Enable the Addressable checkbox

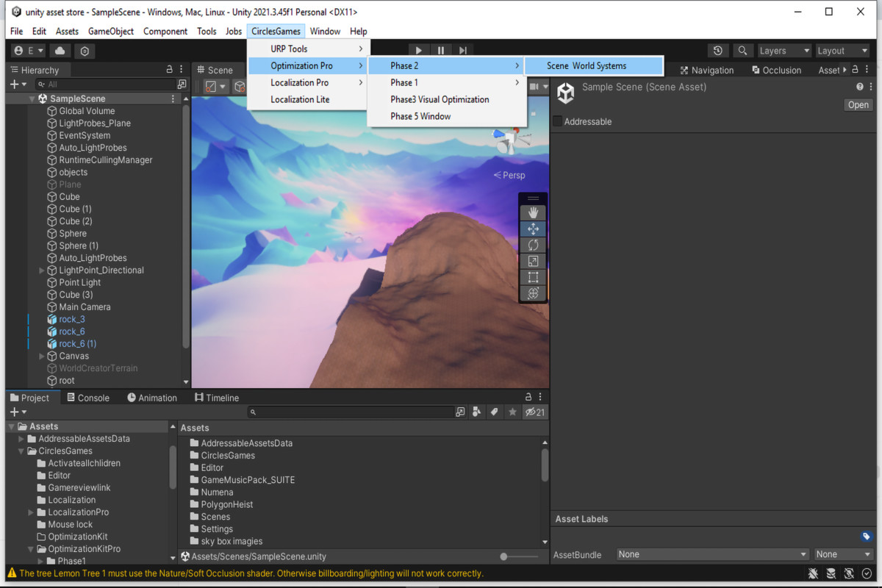pos(557,121)
